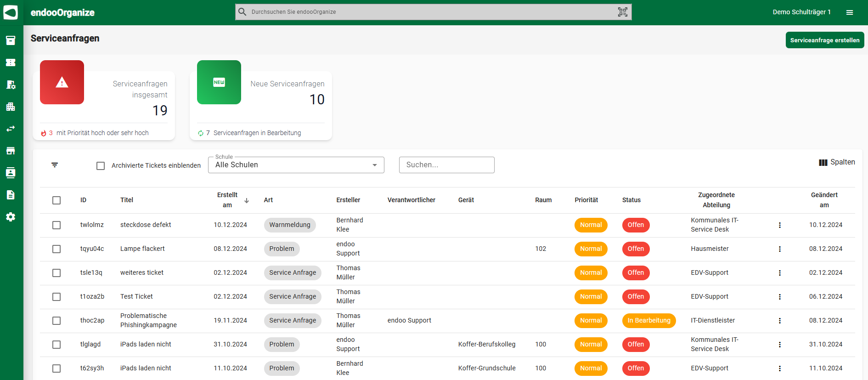Screen dimensions: 868x380
Task: Select checkbox for ticket tlglagd
Action: pos(56,345)
